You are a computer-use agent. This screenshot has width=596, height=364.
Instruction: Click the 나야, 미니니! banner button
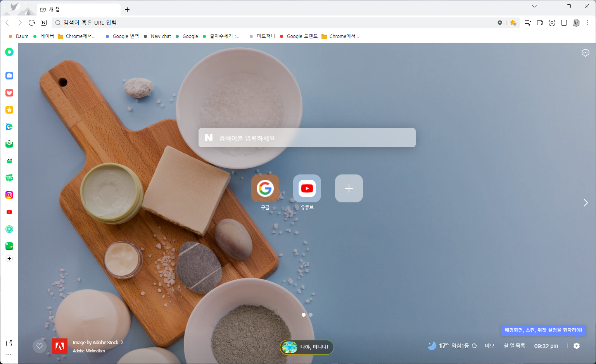[307, 347]
